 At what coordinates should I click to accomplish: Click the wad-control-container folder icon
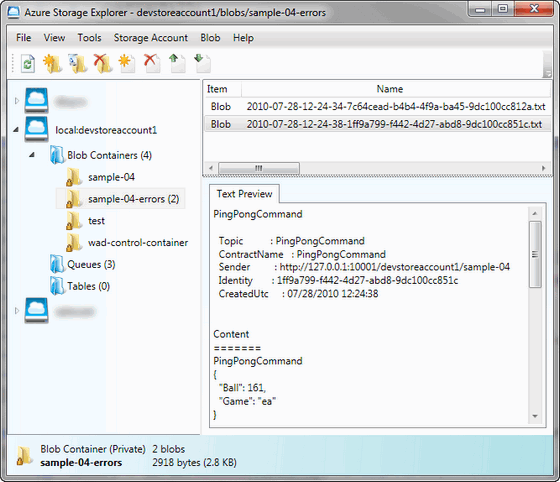74,243
